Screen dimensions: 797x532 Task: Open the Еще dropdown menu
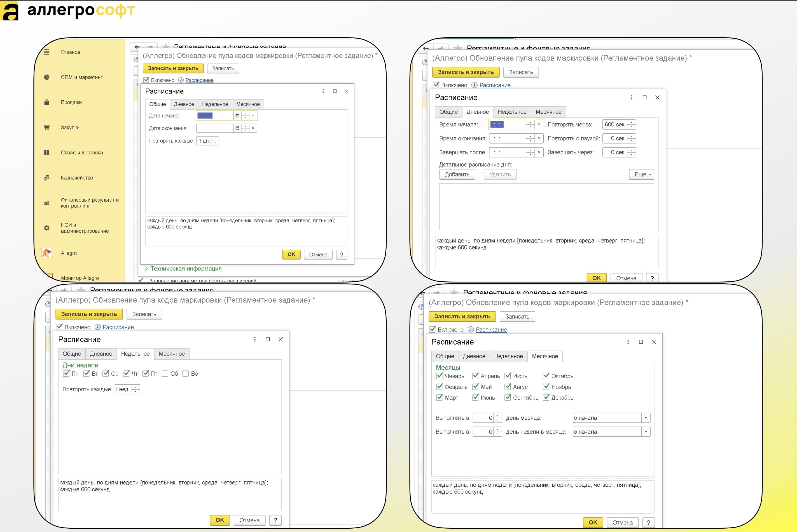point(641,174)
